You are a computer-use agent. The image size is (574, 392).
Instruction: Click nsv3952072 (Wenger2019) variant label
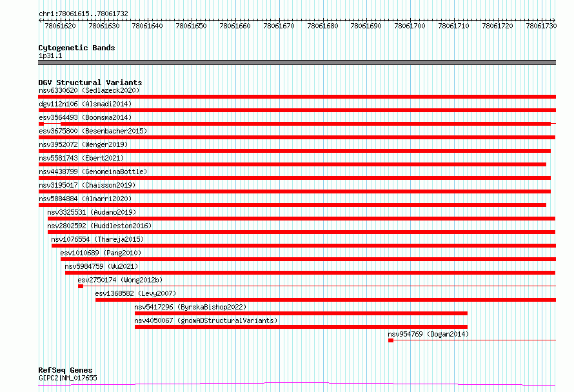83,144
